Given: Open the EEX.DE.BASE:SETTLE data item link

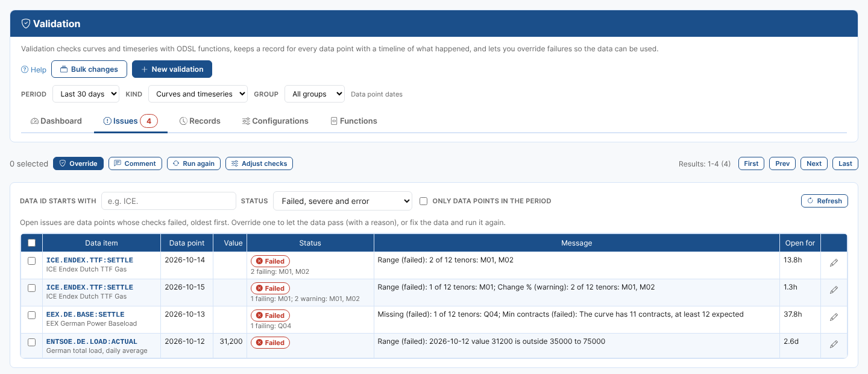Looking at the screenshot, I should click(x=86, y=314).
